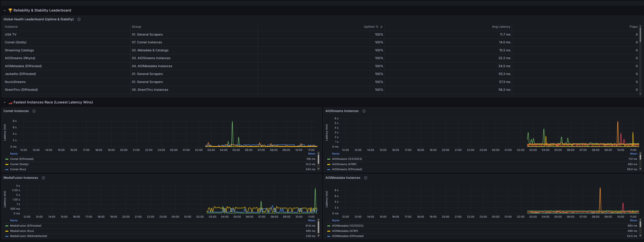This screenshot has height=242, width=644.
Task: Sort Comet legend by Mean column
Action: pyautogui.click(x=312, y=154)
